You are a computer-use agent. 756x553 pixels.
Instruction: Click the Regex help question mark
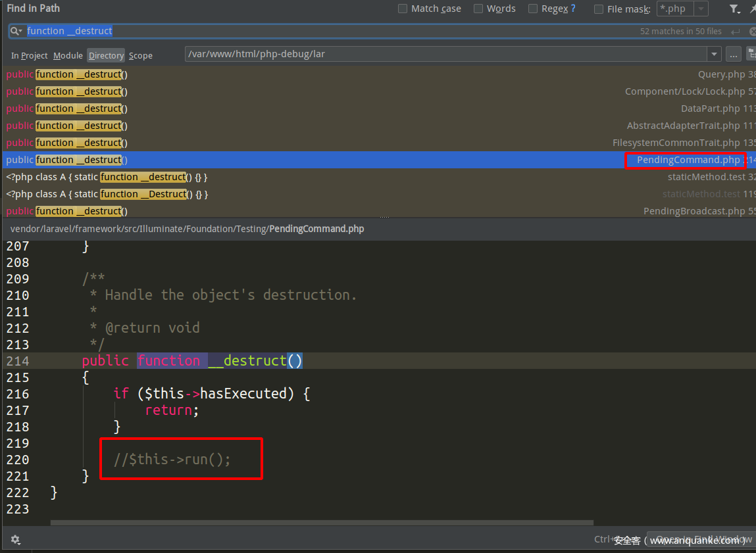(x=573, y=9)
